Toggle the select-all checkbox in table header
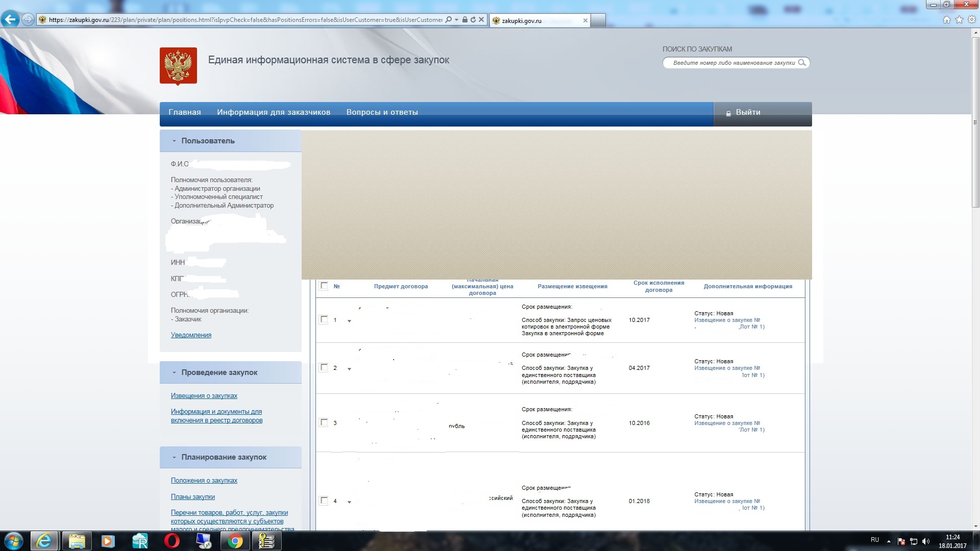Viewport: 980px width, 551px height. point(324,286)
